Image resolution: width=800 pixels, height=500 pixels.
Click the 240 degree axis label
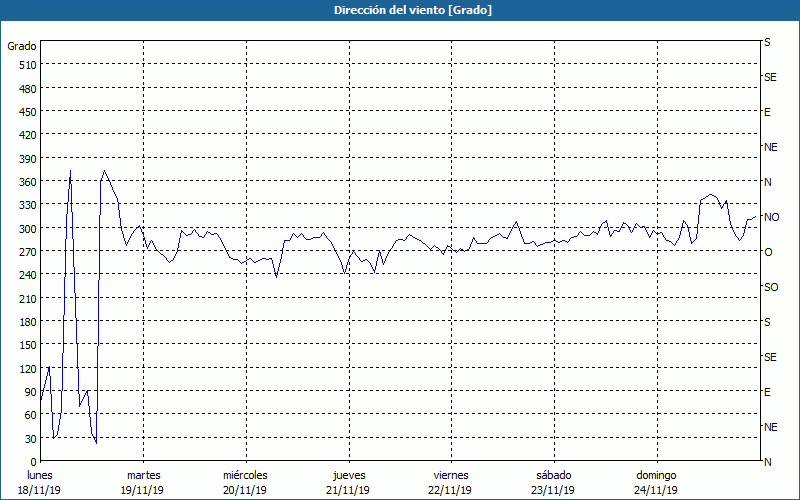point(29,275)
